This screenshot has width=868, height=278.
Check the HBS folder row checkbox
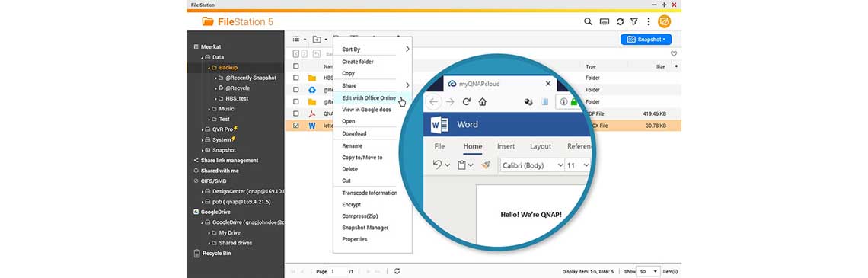296,78
